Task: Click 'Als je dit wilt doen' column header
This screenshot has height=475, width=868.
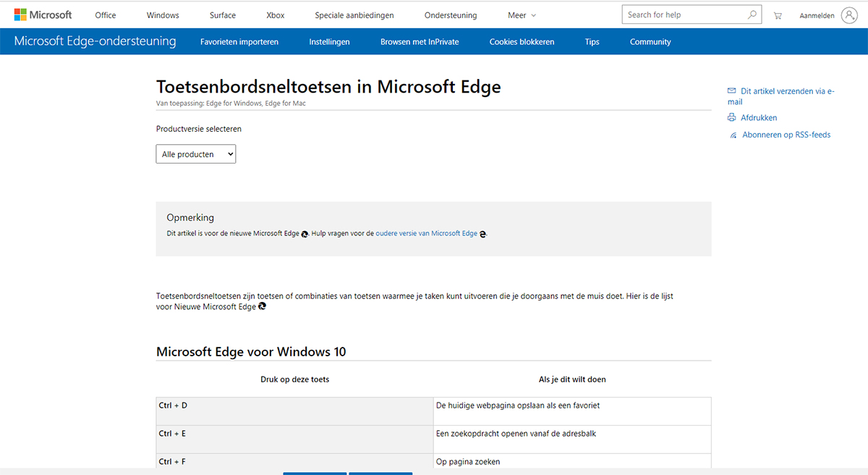Action: point(572,379)
